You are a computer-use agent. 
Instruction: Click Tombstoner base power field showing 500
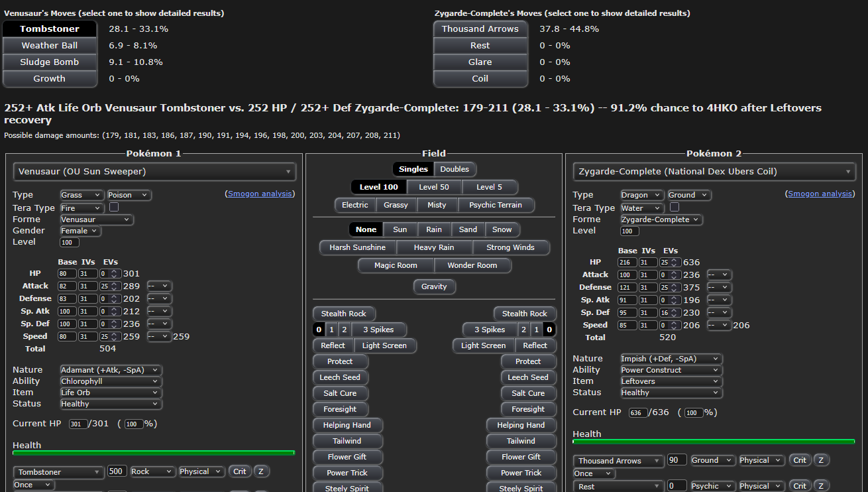[x=117, y=471]
